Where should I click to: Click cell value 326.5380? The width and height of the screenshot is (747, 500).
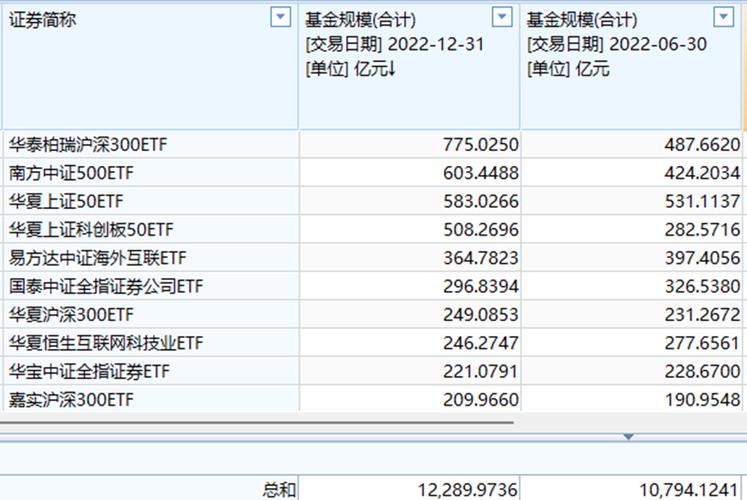coord(703,286)
